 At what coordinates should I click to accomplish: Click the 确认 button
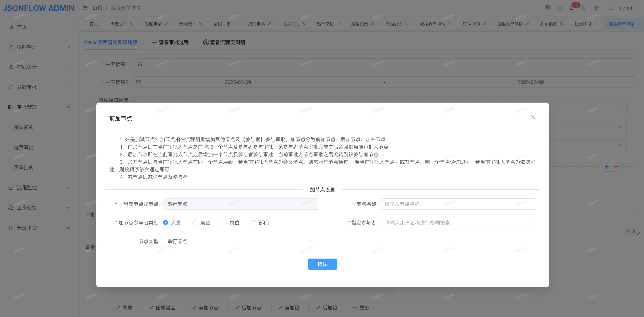click(x=322, y=264)
